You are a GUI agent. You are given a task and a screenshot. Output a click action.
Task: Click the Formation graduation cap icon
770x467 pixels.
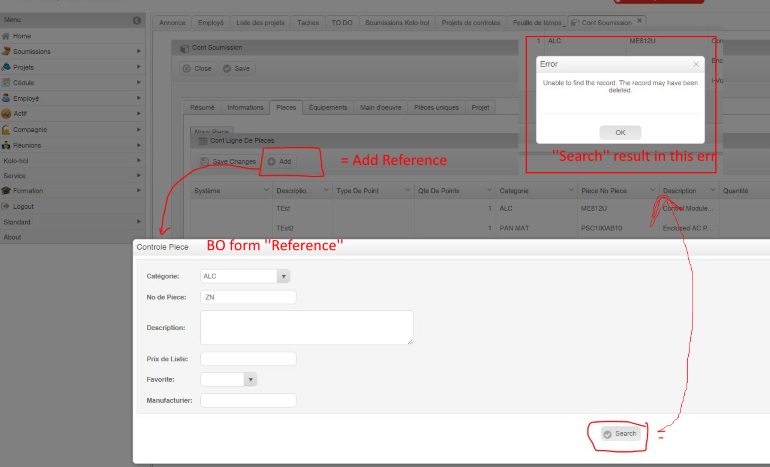(6, 191)
